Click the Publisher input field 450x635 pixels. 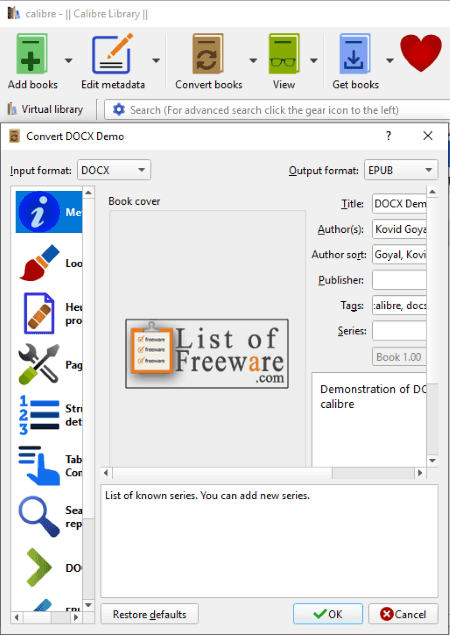point(399,280)
